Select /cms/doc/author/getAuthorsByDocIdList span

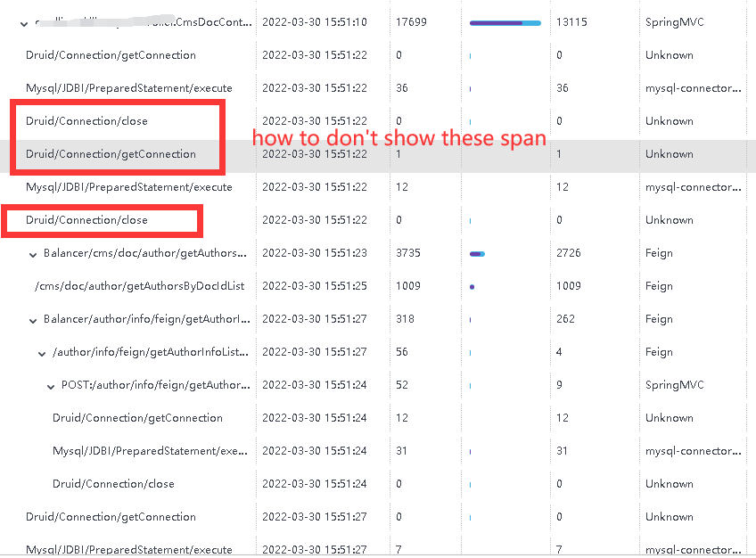point(140,286)
